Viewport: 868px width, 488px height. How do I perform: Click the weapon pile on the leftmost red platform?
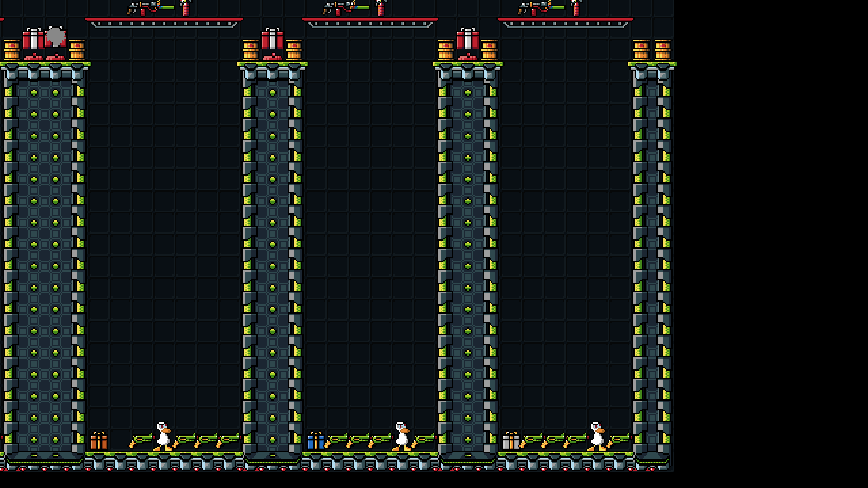150,8
